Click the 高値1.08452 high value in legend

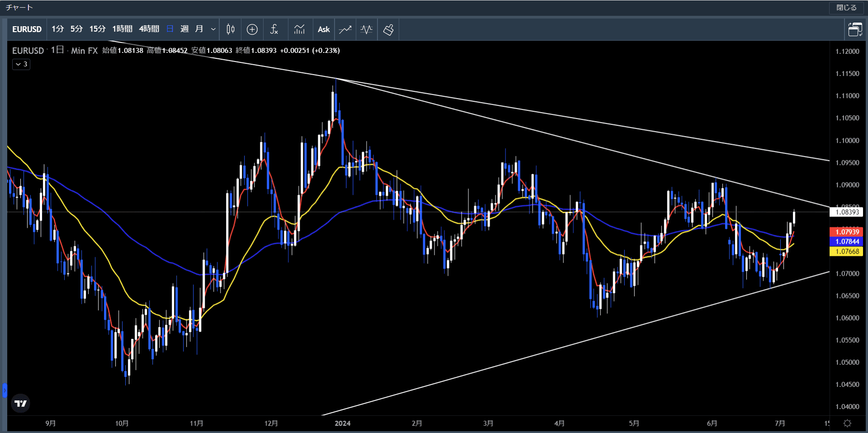click(167, 51)
